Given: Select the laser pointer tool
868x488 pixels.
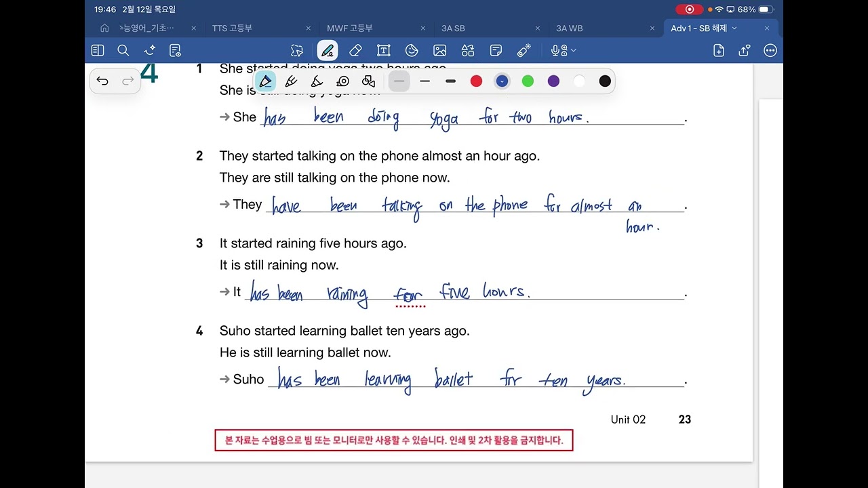Looking at the screenshot, I should pyautogui.click(x=524, y=50).
